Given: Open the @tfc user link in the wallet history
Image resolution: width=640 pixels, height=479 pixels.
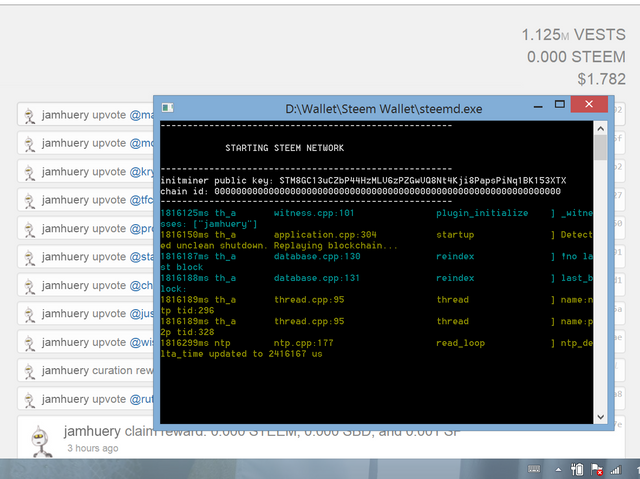Looking at the screenshot, I should coord(141,200).
